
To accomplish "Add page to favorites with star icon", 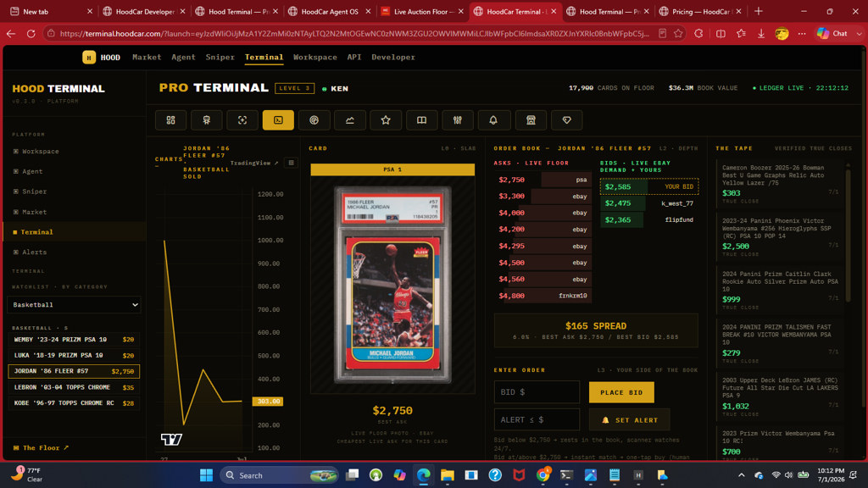I will point(678,34).
